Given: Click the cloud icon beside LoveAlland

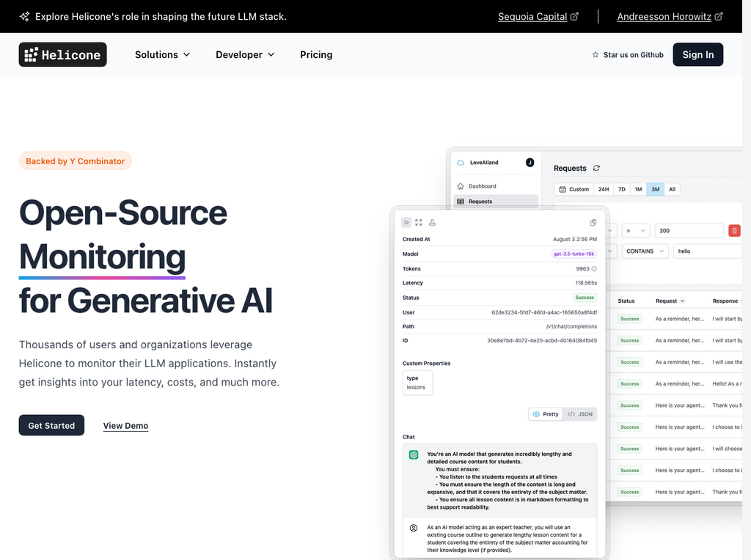Looking at the screenshot, I should [461, 163].
